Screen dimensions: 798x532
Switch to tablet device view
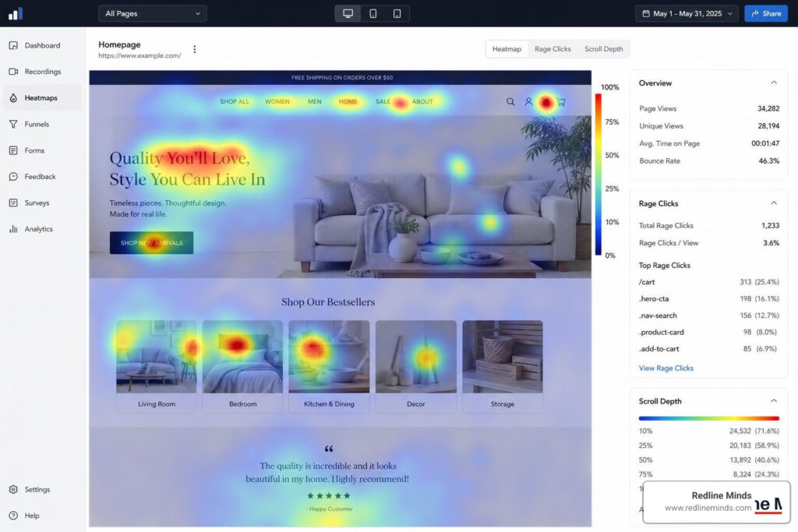click(x=373, y=14)
